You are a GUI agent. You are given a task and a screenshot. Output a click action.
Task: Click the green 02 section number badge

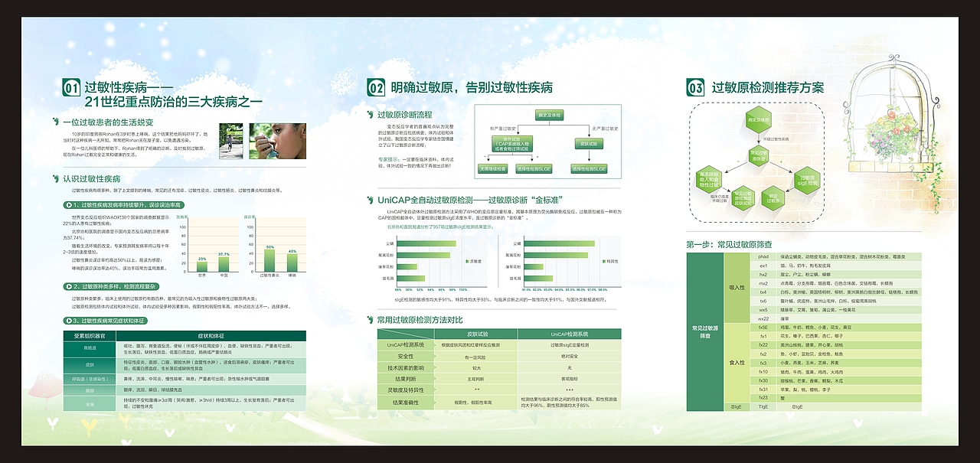coord(376,88)
